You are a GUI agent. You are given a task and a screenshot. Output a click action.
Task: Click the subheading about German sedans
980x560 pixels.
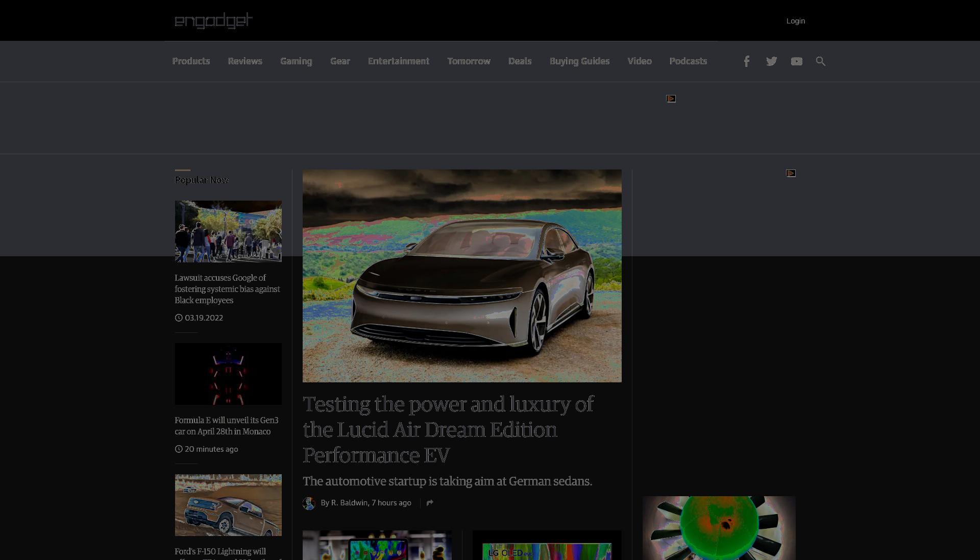click(x=447, y=481)
